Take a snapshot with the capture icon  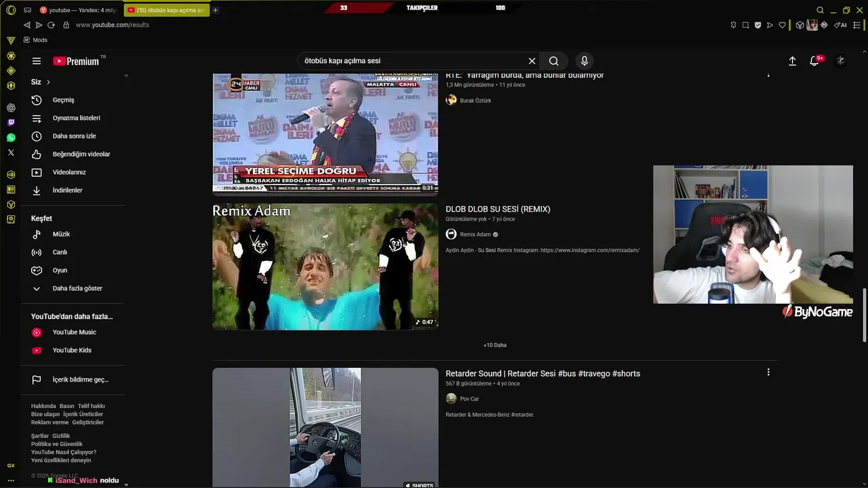click(745, 25)
